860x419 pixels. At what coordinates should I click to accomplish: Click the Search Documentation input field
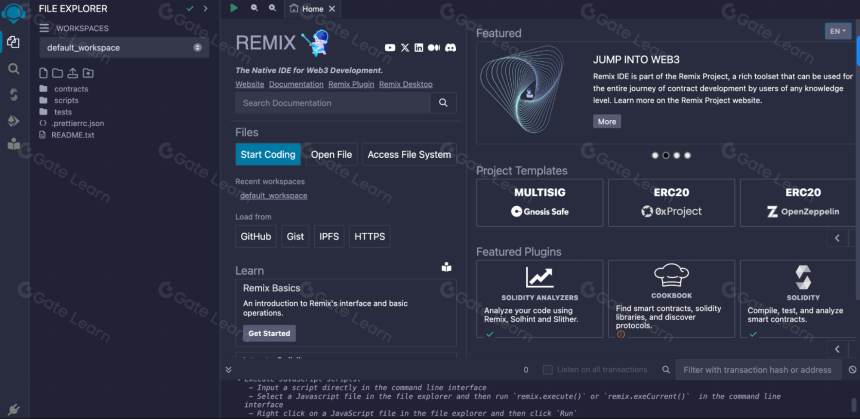tap(333, 103)
